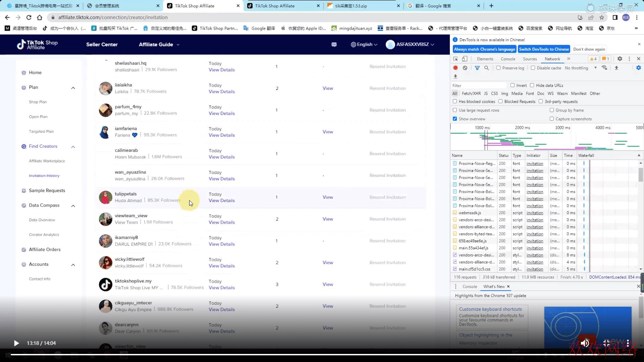Play the video recording

pyautogui.click(x=16, y=343)
